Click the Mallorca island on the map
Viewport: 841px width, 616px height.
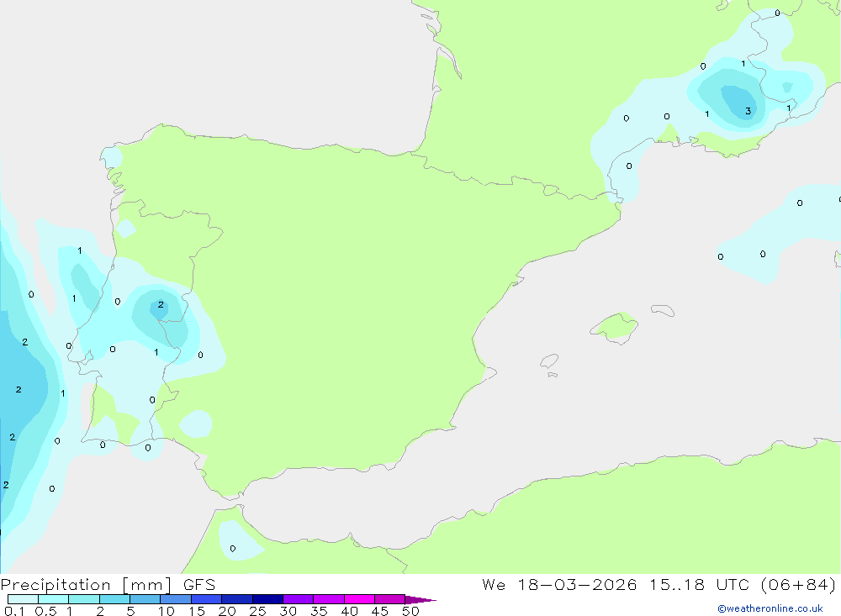(x=614, y=327)
